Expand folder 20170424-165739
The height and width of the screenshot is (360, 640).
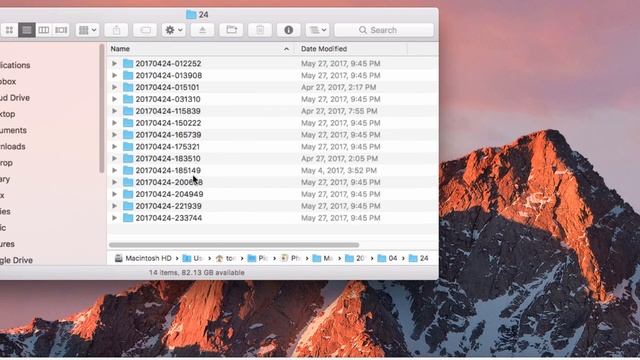click(115, 135)
